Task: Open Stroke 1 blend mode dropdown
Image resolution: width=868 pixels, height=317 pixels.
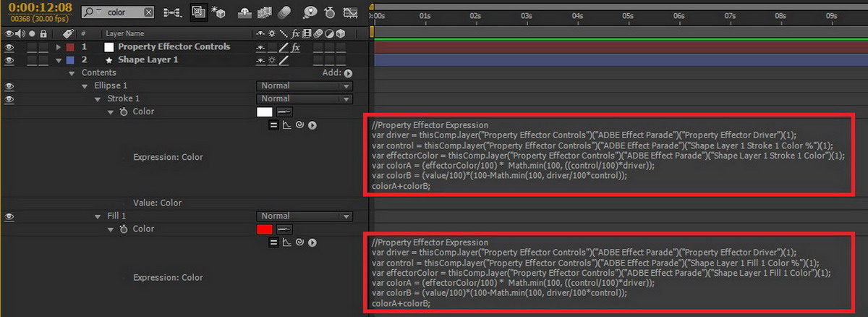Action: (304, 99)
